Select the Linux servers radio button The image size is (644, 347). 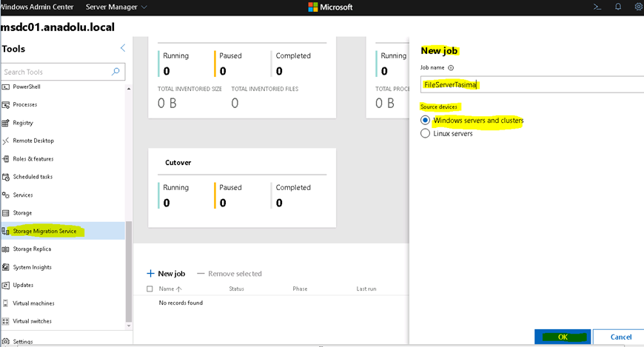[425, 133]
